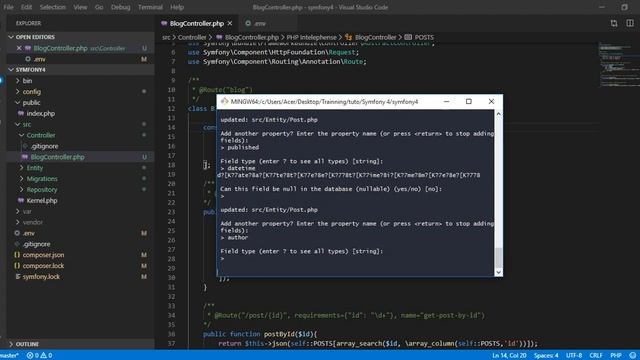The image size is (640, 360).
Task: Open the View menu
Action: [x=80, y=7]
